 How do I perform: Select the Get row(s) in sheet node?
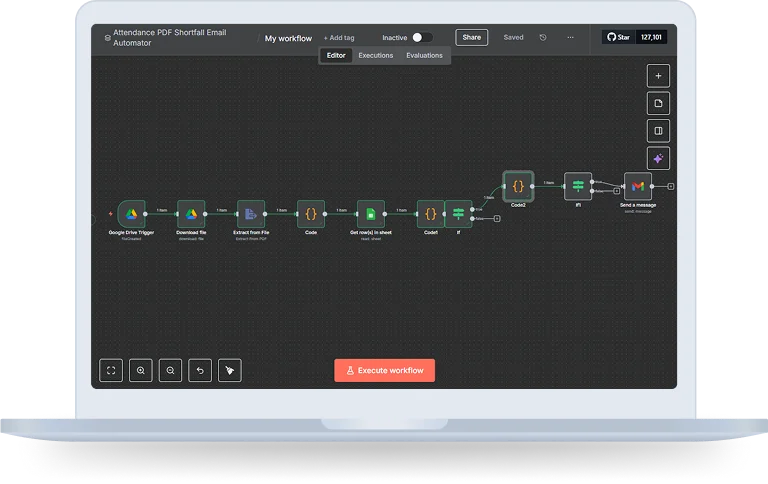(370, 213)
